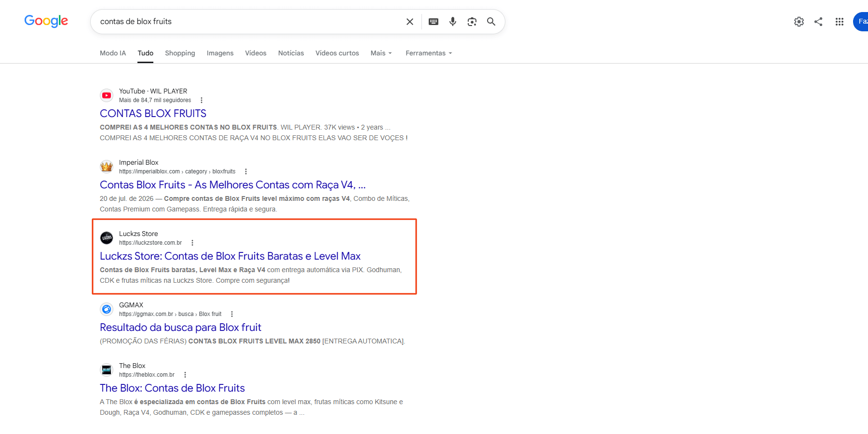868x434 pixels.
Task: Switch to the Notícias tab
Action: point(291,53)
